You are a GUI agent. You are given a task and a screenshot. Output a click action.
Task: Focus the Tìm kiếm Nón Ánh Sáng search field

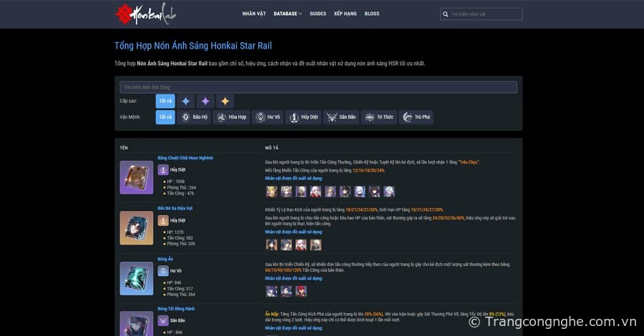click(318, 87)
